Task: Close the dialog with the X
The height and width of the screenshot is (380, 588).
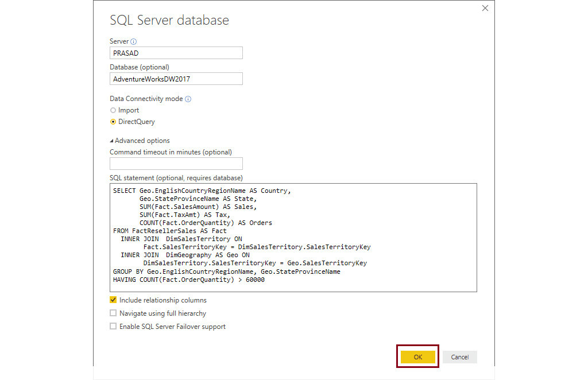Action: [485, 8]
